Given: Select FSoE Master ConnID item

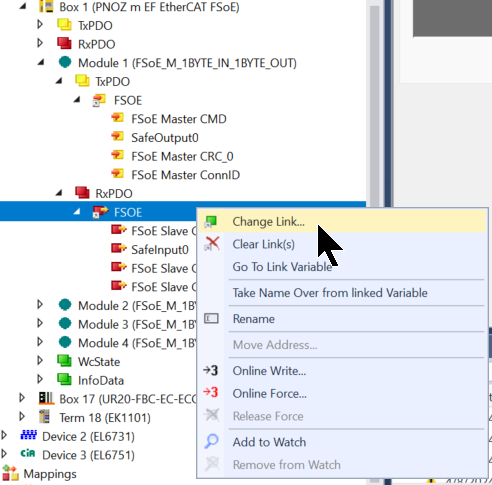Looking at the screenshot, I should coord(185,175).
